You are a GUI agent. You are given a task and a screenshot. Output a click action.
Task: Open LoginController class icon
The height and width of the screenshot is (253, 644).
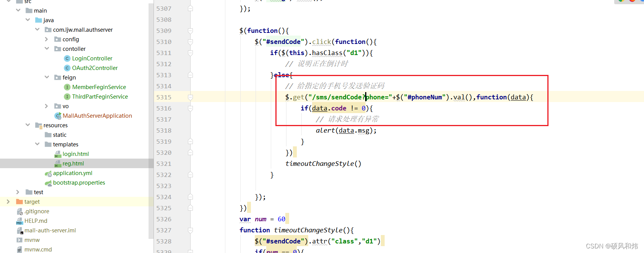click(67, 58)
